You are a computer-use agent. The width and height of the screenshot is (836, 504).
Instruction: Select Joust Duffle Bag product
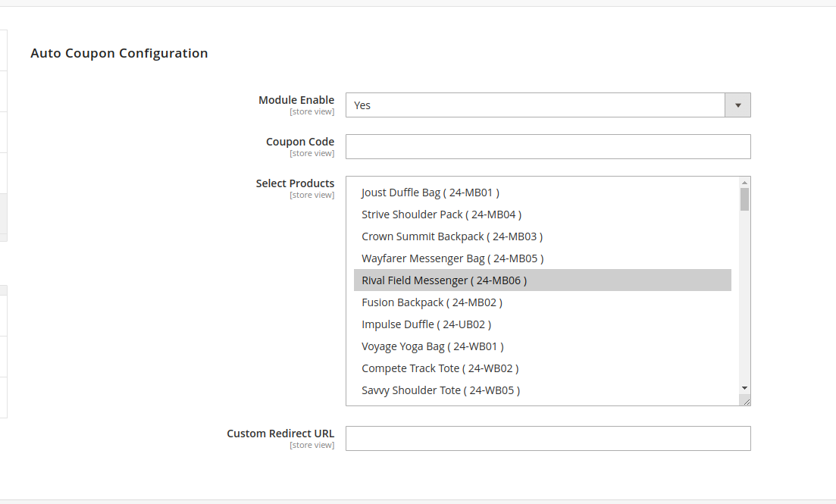point(430,193)
